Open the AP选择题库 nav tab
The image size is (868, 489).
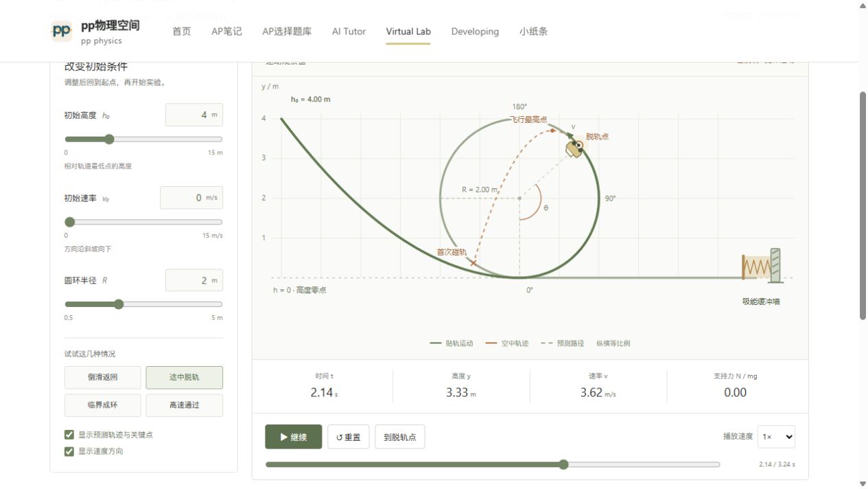287,32
